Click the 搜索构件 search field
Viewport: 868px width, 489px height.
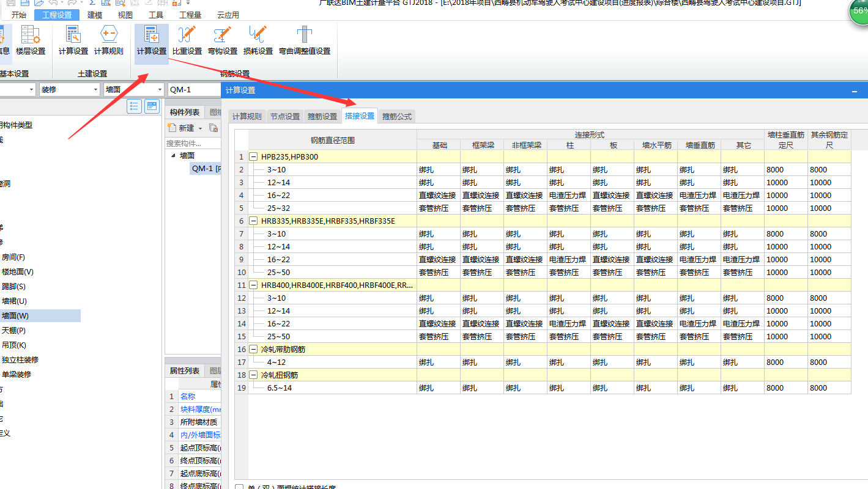tap(193, 143)
